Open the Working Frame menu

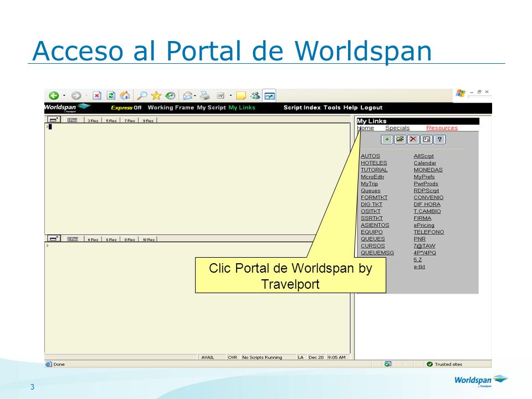coord(171,108)
